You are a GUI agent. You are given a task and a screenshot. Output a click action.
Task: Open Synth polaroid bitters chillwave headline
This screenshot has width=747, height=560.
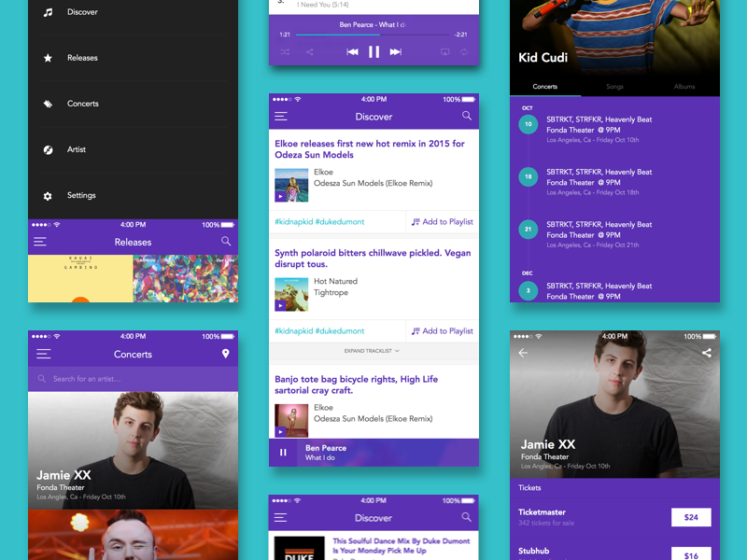(373, 259)
